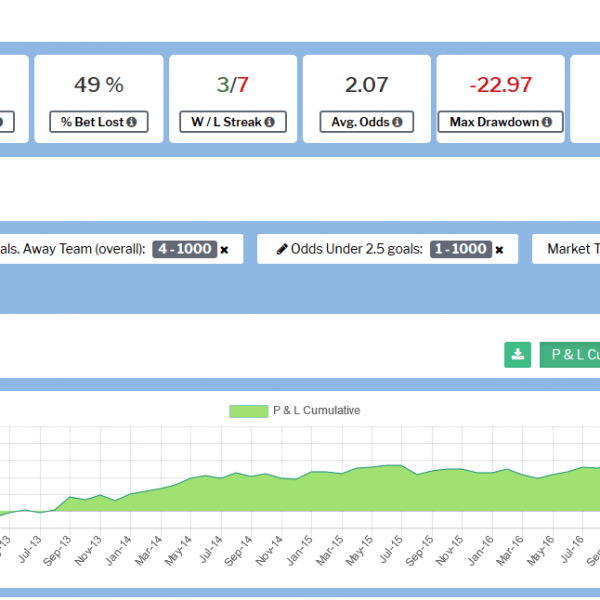
Task: Open the P & L Cumulative chart button
Action: pyautogui.click(x=570, y=354)
